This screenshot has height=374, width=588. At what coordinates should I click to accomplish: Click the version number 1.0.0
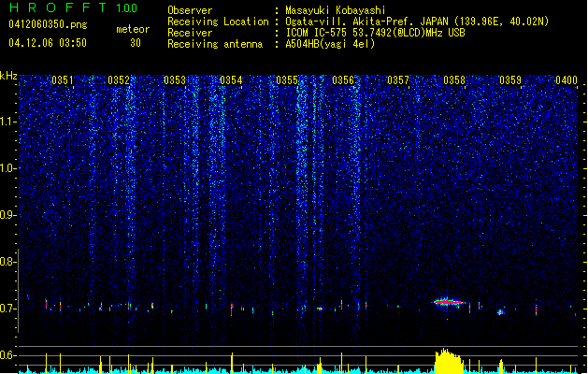tap(126, 7)
